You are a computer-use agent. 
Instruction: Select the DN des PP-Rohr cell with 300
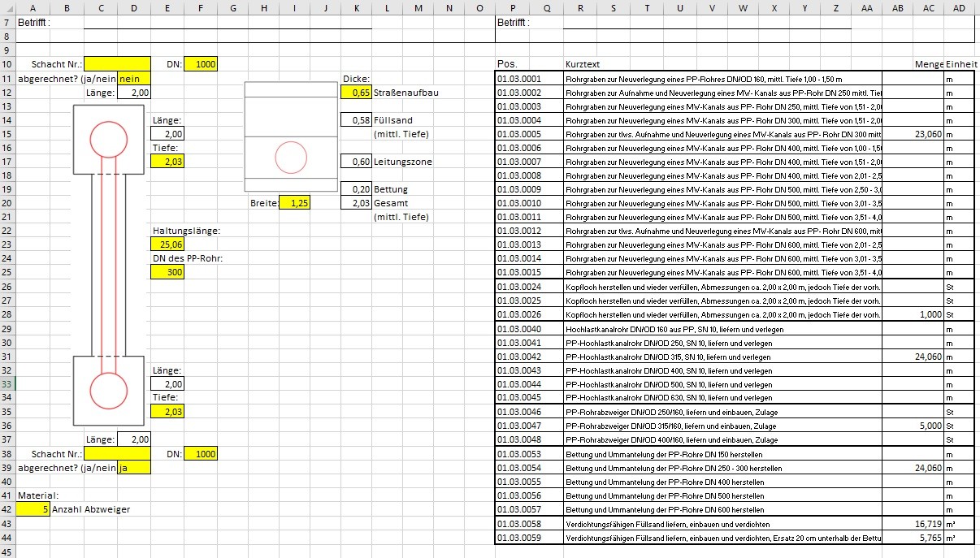coord(167,272)
